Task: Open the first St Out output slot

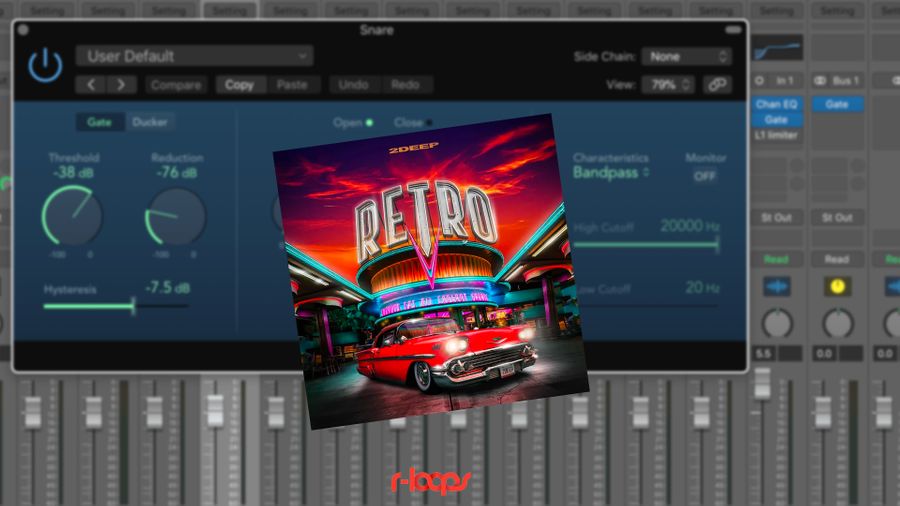Action: (x=777, y=217)
